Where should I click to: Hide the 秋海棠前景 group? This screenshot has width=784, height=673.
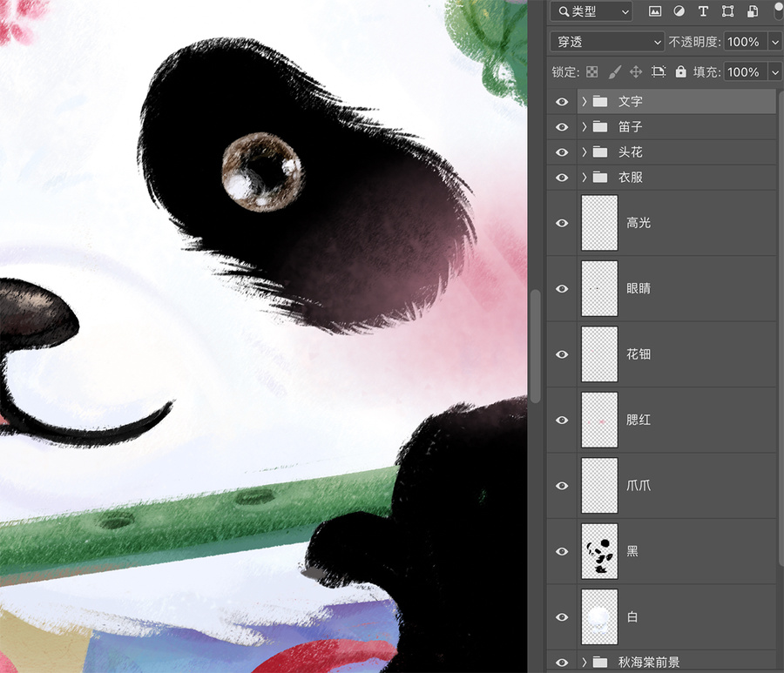(x=562, y=663)
